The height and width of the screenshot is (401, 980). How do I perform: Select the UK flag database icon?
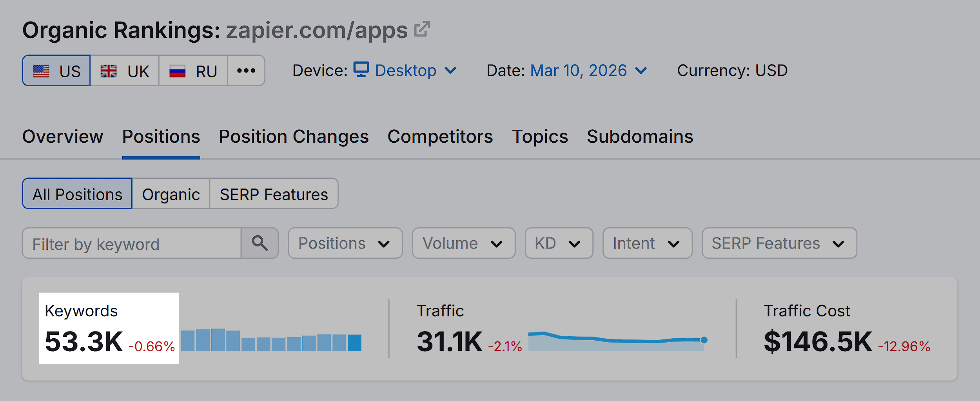tap(109, 71)
